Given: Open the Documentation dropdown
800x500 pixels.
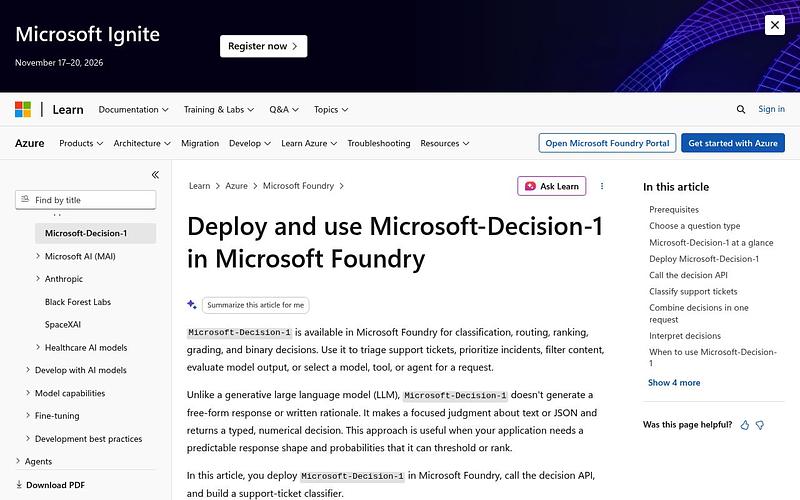Looking at the screenshot, I should click(133, 109).
